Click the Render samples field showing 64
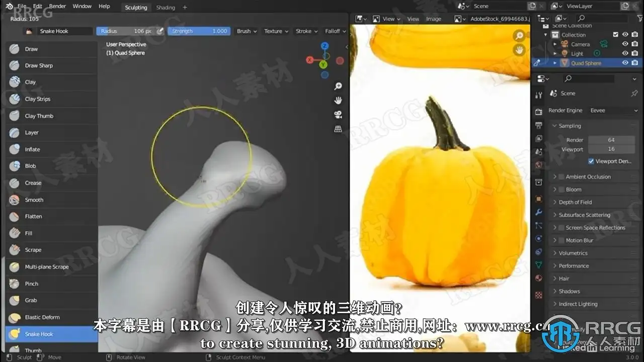The image size is (644, 362). (611, 140)
